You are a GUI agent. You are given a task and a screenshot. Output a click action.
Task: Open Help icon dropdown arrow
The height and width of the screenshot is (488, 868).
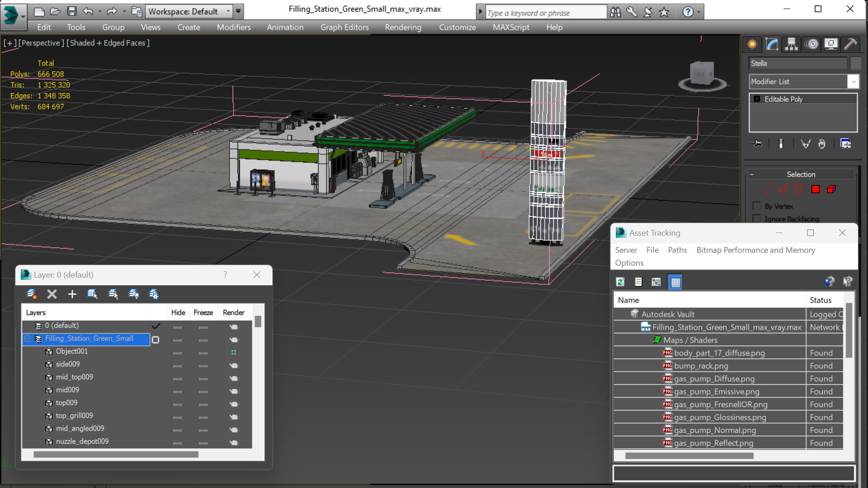[x=699, y=12]
